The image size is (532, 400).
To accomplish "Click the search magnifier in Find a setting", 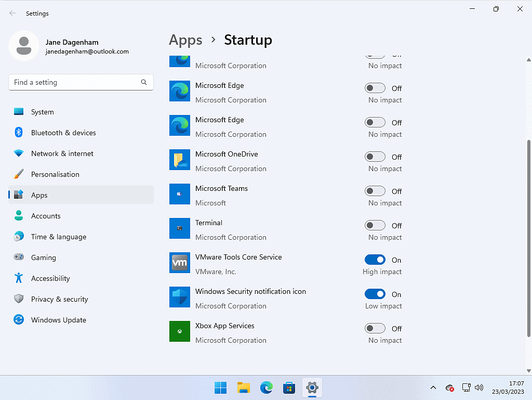I will tap(144, 83).
